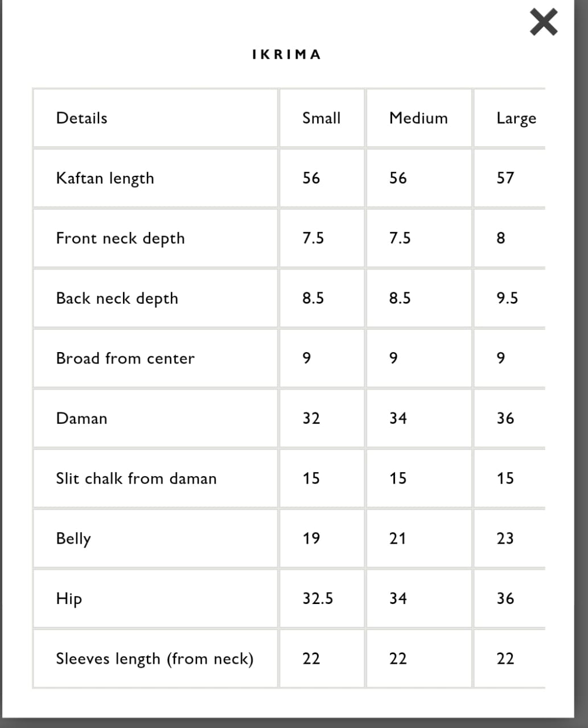Click the Large Kaftan length value 57

(505, 178)
